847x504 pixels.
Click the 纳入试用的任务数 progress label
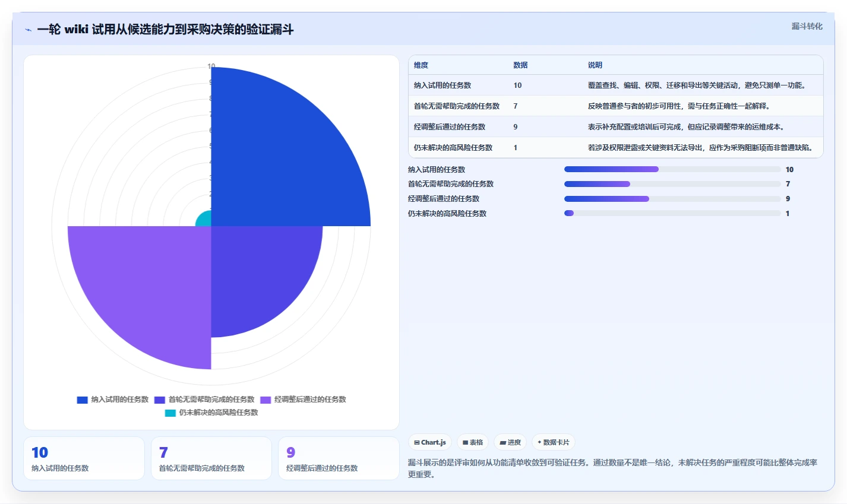click(437, 170)
